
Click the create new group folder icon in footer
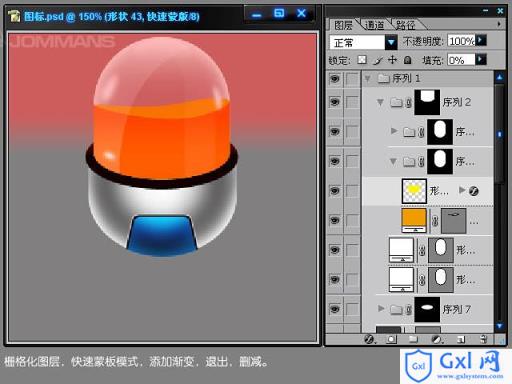tap(413, 339)
